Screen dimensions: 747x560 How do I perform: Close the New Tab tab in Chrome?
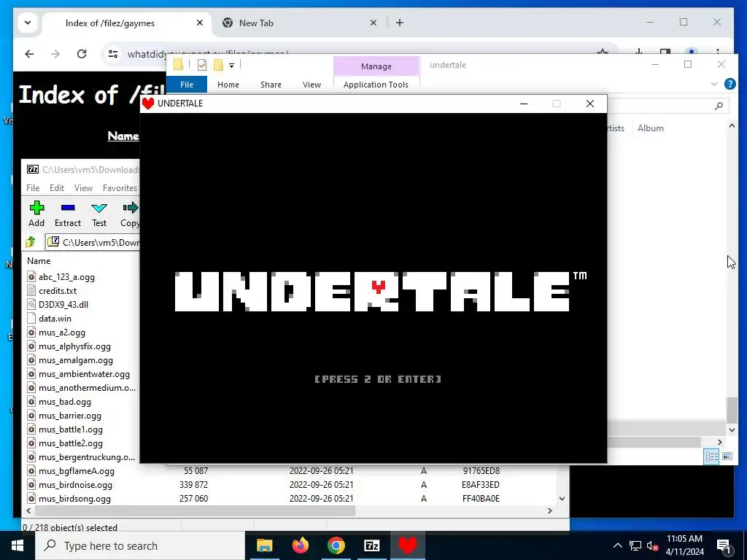373,23
